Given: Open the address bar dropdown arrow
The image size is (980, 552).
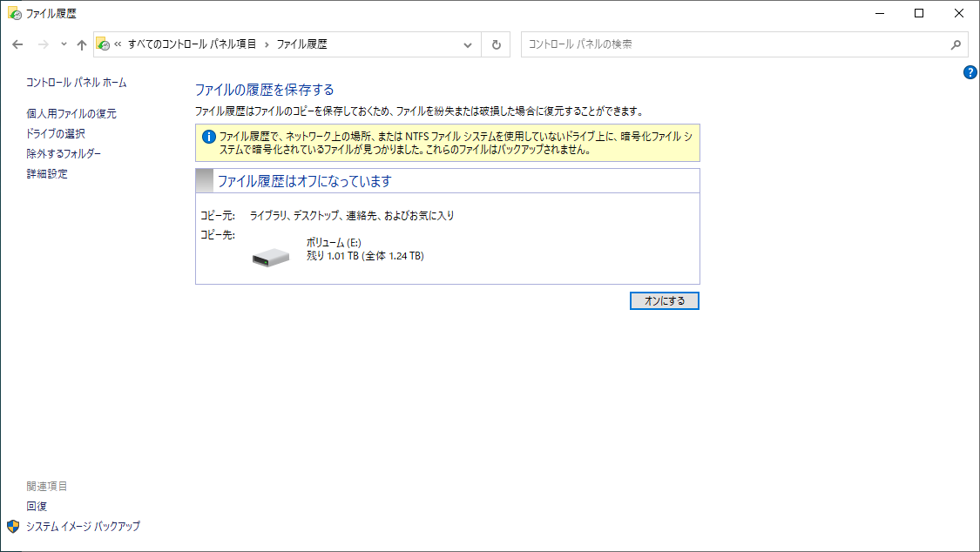Looking at the screenshot, I should click(468, 44).
